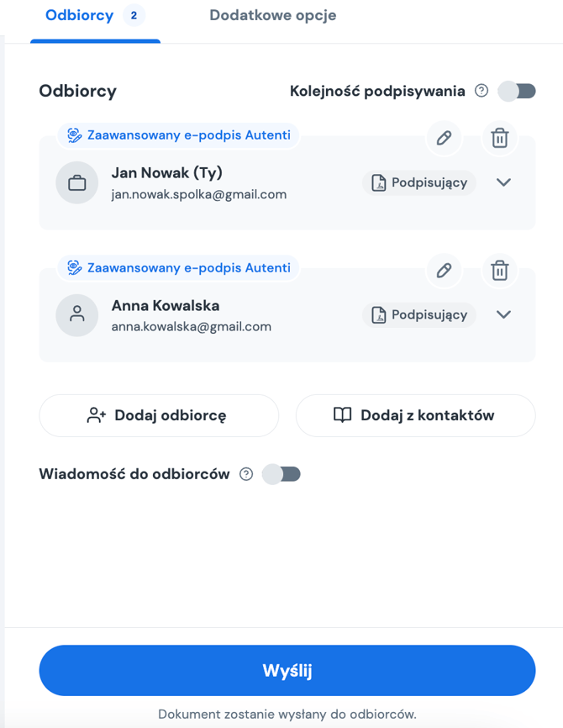Click Zaawansowany e-podpis Autenti badge for Anna Kowalska

(179, 268)
